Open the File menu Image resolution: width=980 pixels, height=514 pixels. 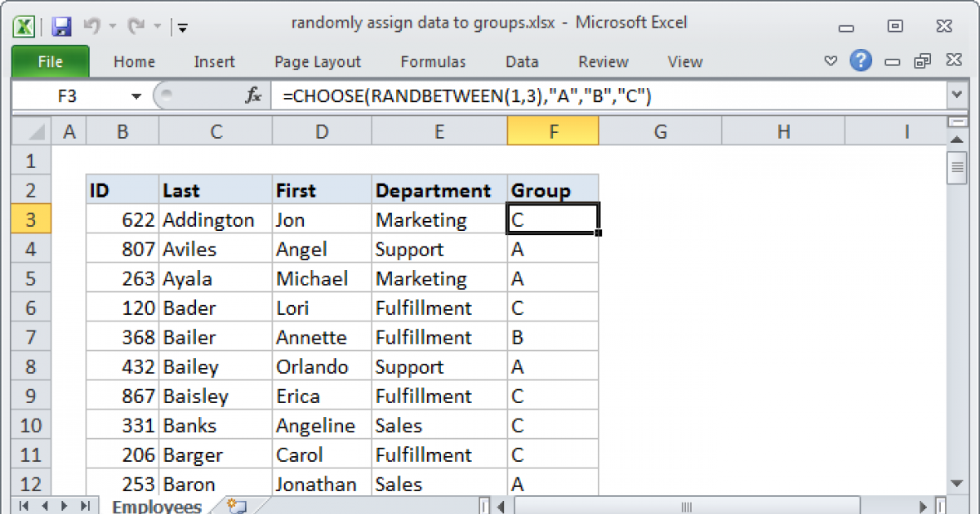tap(51, 61)
